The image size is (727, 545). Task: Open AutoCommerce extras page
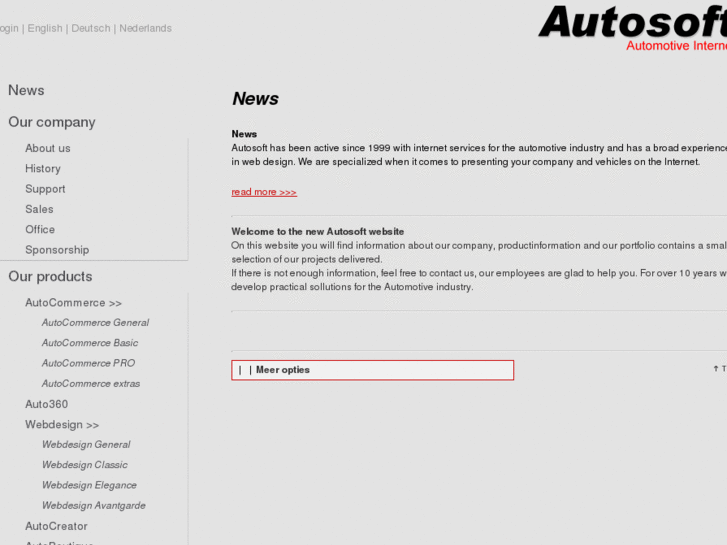coord(91,384)
